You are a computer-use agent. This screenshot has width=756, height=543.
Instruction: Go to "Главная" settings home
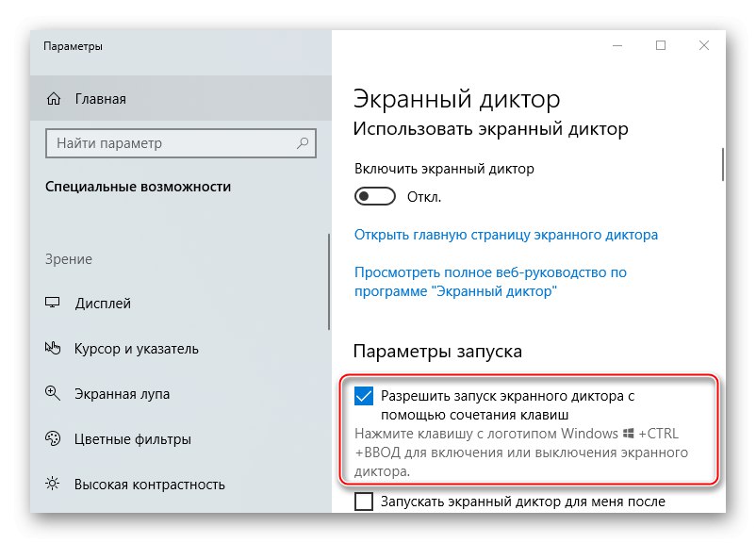[x=99, y=98]
